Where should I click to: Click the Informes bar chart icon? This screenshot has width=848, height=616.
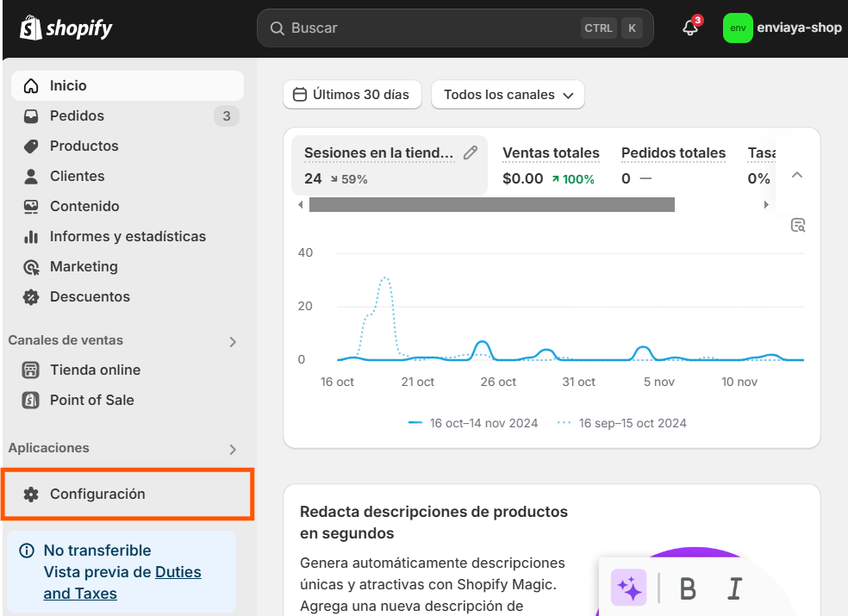31,237
